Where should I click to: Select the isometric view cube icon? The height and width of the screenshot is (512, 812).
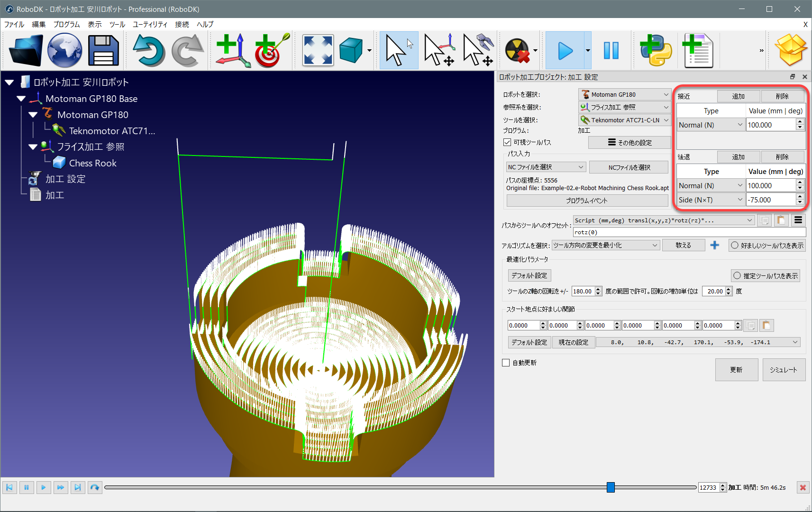351,50
